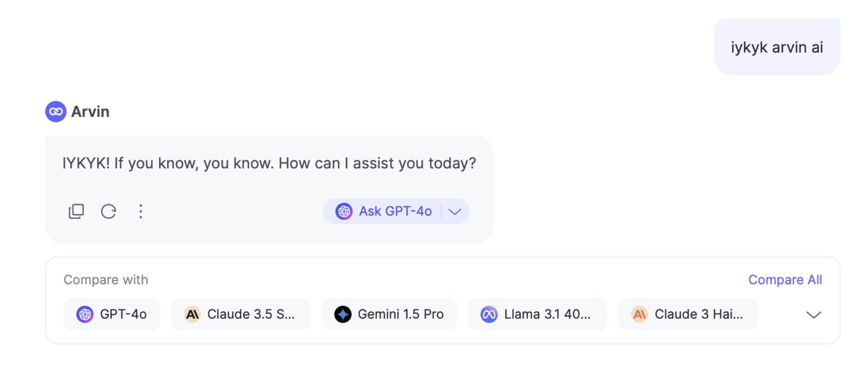Click the Arvin name label
The image size is (868, 383).
point(90,112)
